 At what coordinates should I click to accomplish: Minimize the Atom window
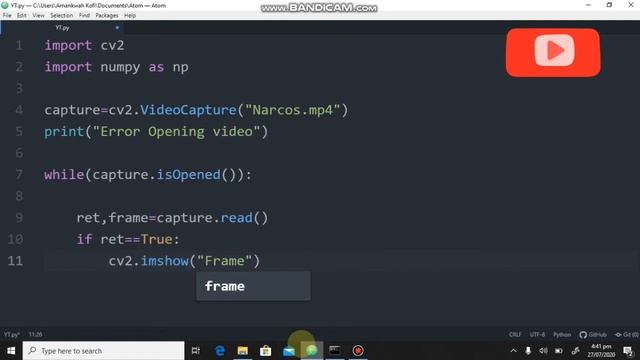coord(588,5)
